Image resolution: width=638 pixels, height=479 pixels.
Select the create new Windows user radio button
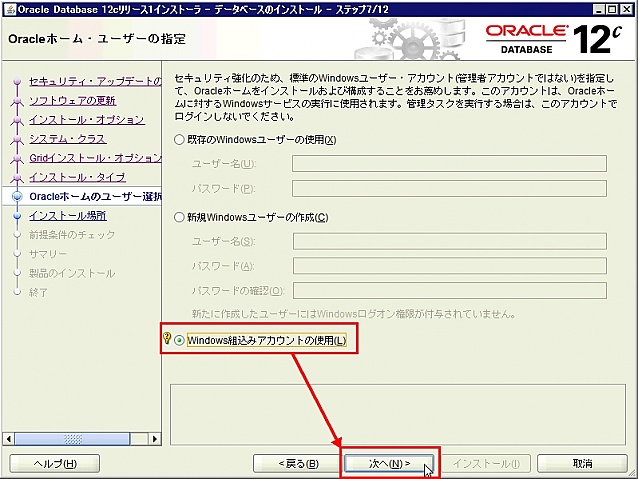pyautogui.click(x=179, y=217)
